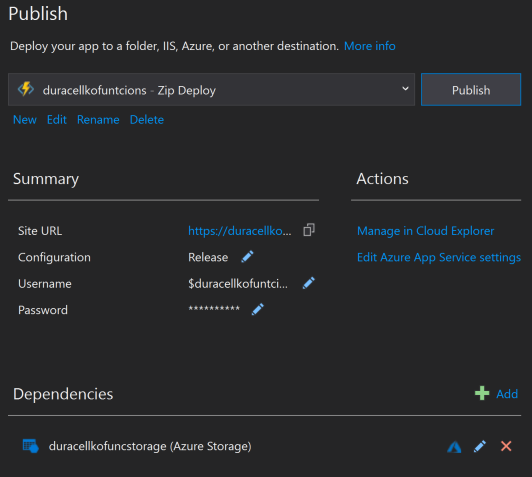Expand the publish profile dropdown arrow
The width and height of the screenshot is (532, 477).
[405, 89]
